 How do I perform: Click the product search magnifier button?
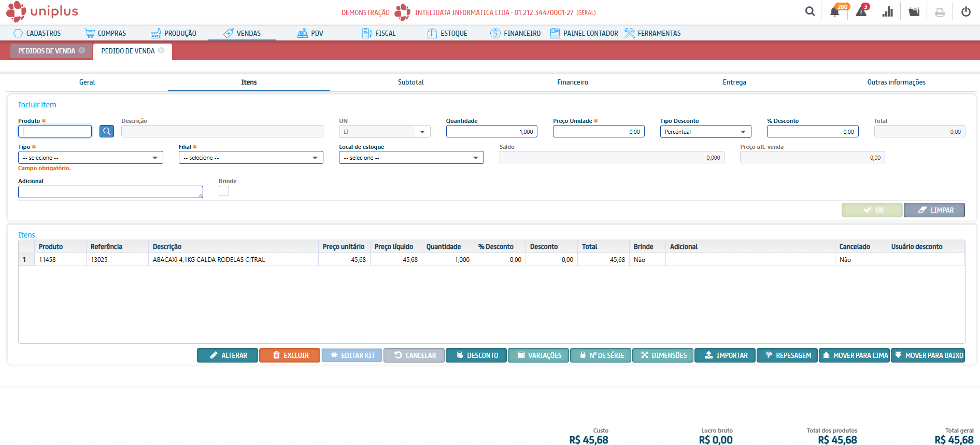(107, 131)
